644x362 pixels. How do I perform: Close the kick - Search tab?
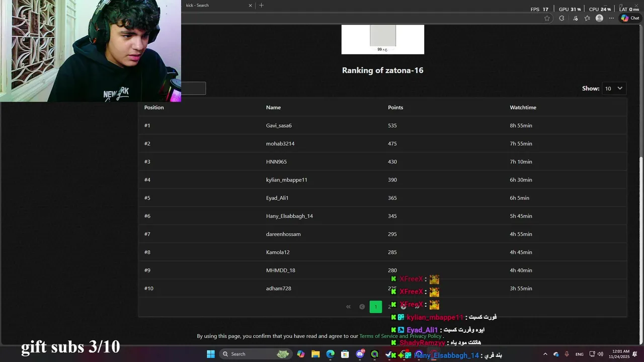point(250,6)
